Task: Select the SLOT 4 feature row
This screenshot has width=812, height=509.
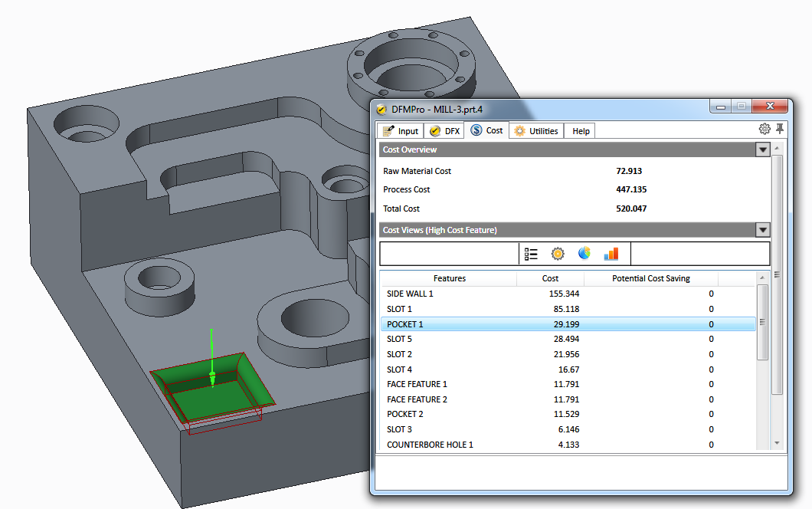Action: pos(568,369)
